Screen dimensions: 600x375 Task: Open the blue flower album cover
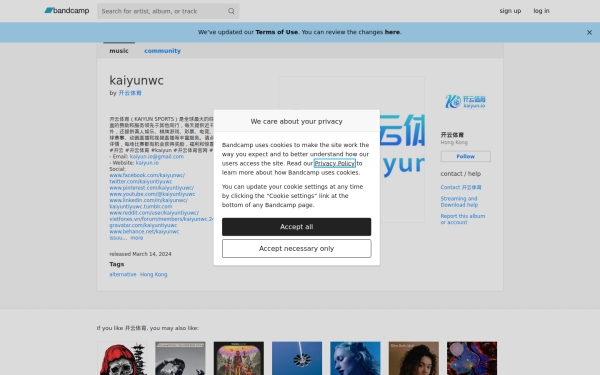[297, 358]
